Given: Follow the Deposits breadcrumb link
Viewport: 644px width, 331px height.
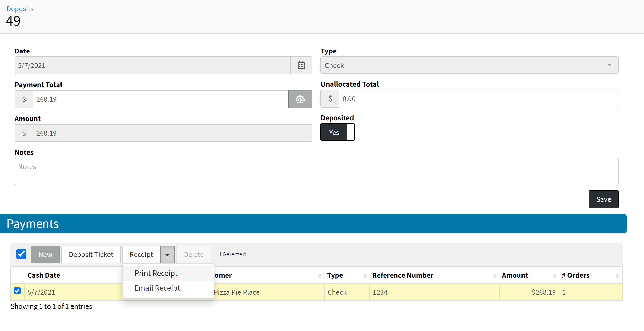Looking at the screenshot, I should pyautogui.click(x=20, y=9).
